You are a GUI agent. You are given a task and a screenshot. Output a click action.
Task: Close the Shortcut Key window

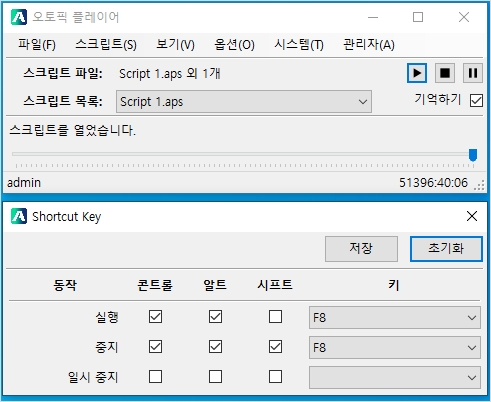472,216
